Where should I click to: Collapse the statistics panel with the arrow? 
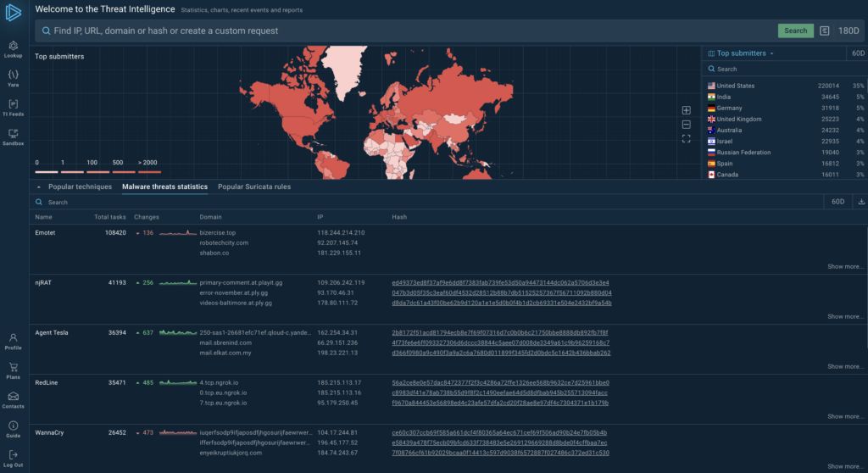click(x=37, y=186)
